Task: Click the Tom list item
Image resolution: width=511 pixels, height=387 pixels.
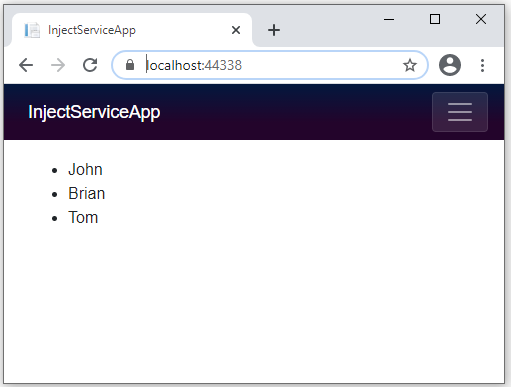Action: tap(83, 217)
